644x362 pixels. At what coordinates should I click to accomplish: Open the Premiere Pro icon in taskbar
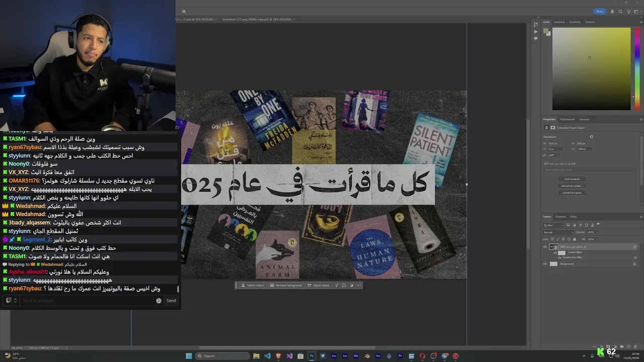click(400, 356)
